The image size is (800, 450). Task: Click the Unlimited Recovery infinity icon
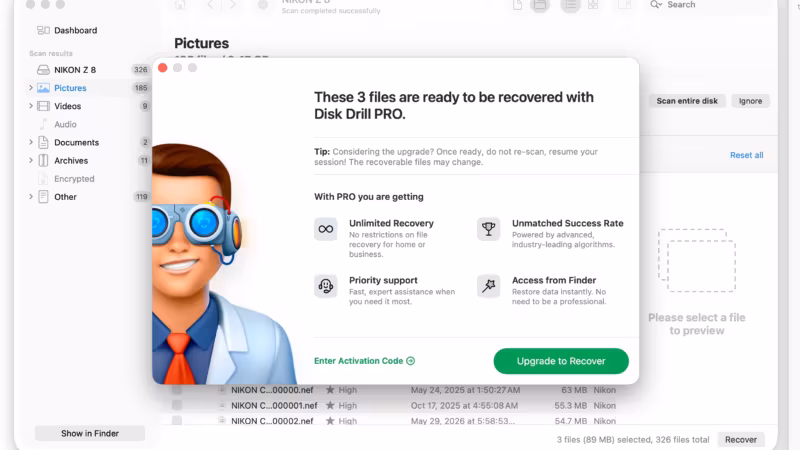click(326, 229)
